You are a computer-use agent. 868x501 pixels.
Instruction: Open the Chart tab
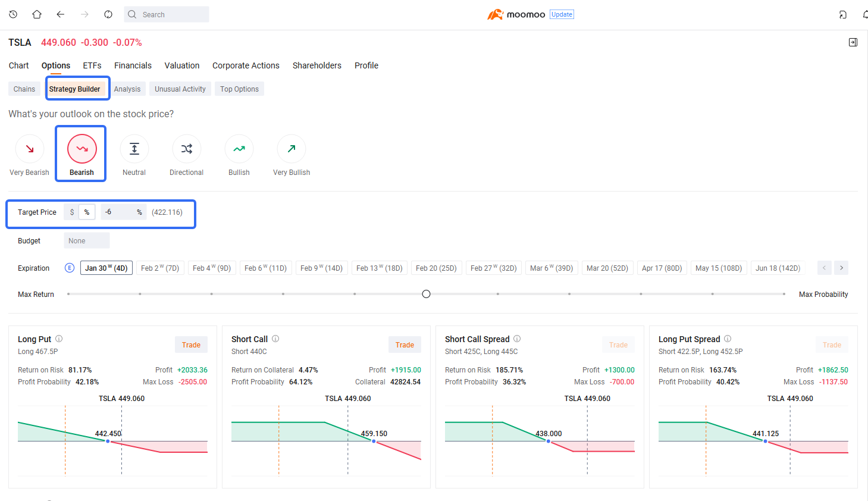pyautogui.click(x=18, y=65)
